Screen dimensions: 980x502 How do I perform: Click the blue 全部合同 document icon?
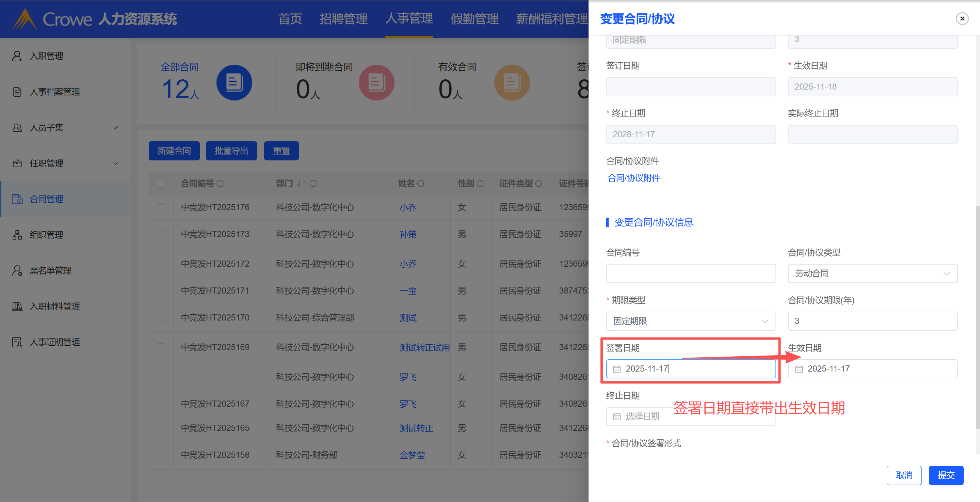pos(234,83)
